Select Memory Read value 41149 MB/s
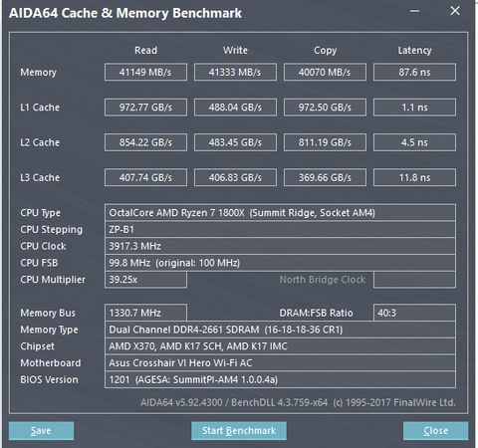 tap(145, 72)
